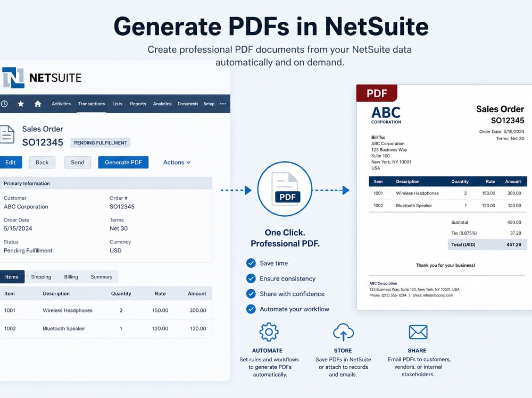
Task: Click the Send button
Action: [x=77, y=163]
